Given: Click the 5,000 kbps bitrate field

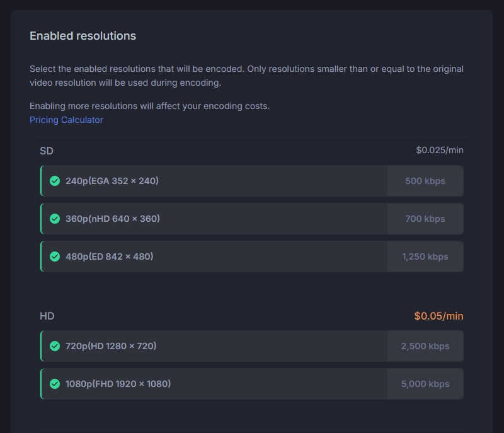Looking at the screenshot, I should 425,384.
